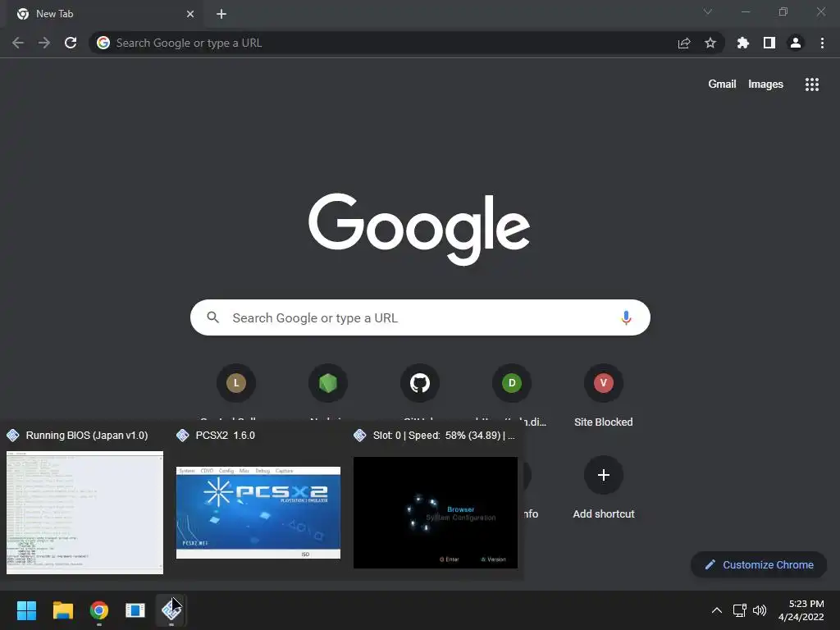The width and height of the screenshot is (840, 630).
Task: Click the Chrome forward arrow
Action: click(44, 43)
